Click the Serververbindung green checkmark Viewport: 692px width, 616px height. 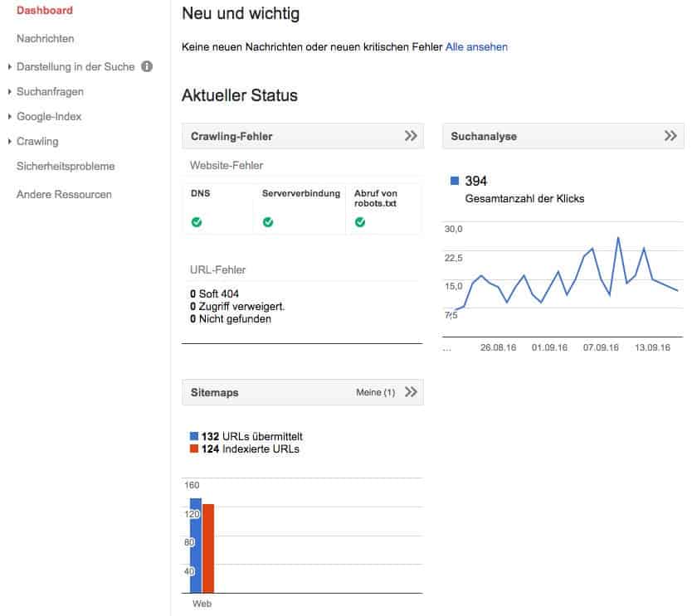pyautogui.click(x=268, y=222)
